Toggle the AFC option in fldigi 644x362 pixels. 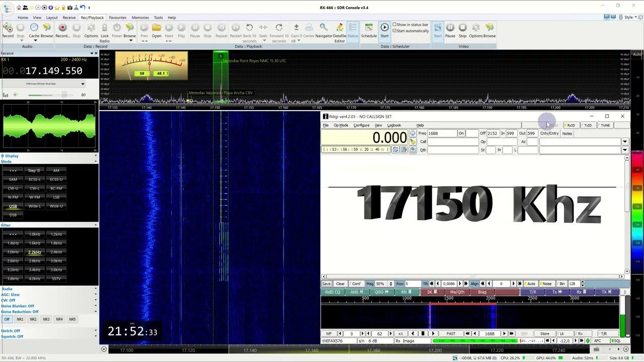(x=597, y=341)
